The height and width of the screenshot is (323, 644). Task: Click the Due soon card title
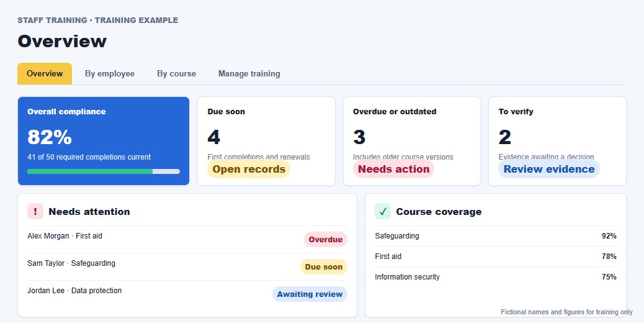tap(226, 111)
